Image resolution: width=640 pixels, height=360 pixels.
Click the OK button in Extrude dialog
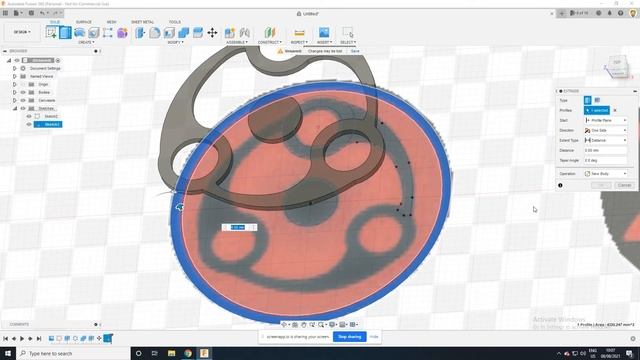[x=601, y=185]
